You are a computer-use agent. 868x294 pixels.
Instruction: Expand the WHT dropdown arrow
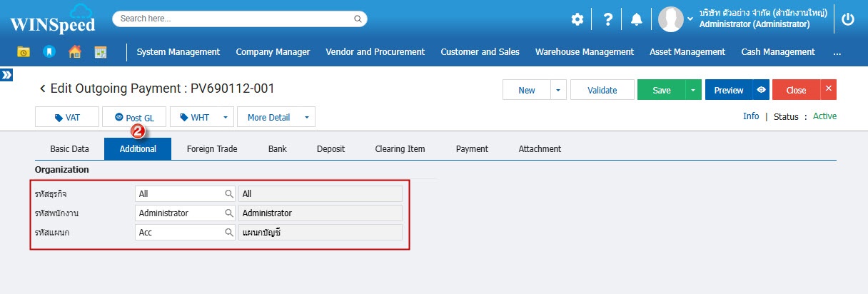click(x=226, y=117)
